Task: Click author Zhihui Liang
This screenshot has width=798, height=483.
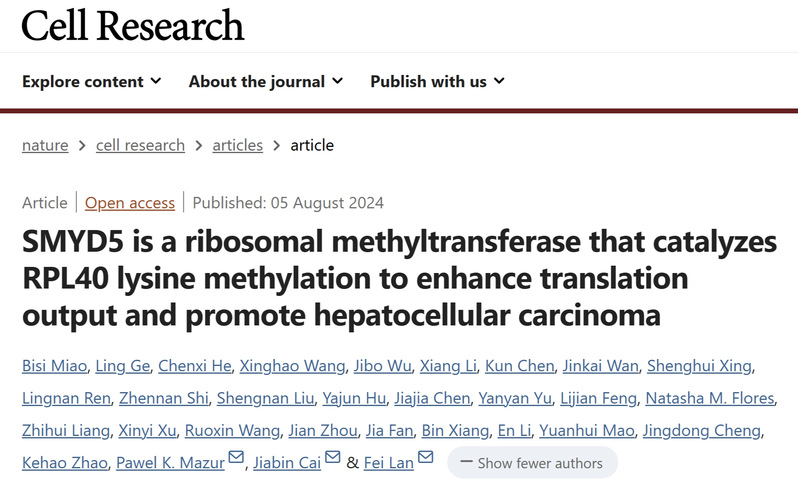Action: coord(66,431)
